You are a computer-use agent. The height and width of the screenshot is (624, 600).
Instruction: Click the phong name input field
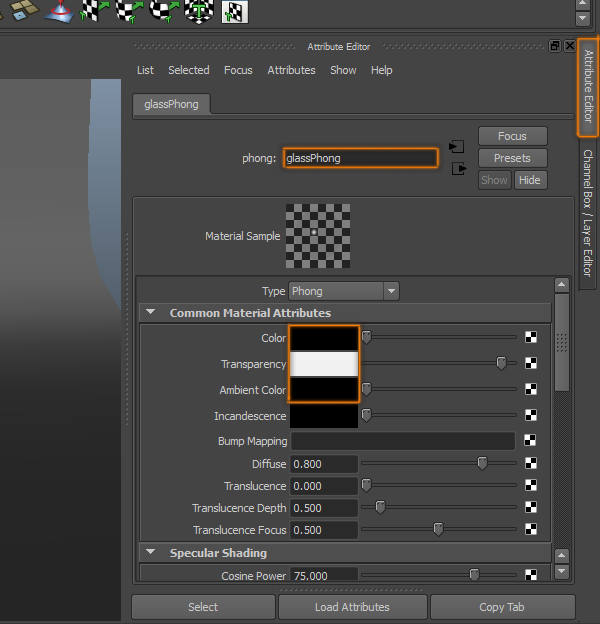click(360, 158)
